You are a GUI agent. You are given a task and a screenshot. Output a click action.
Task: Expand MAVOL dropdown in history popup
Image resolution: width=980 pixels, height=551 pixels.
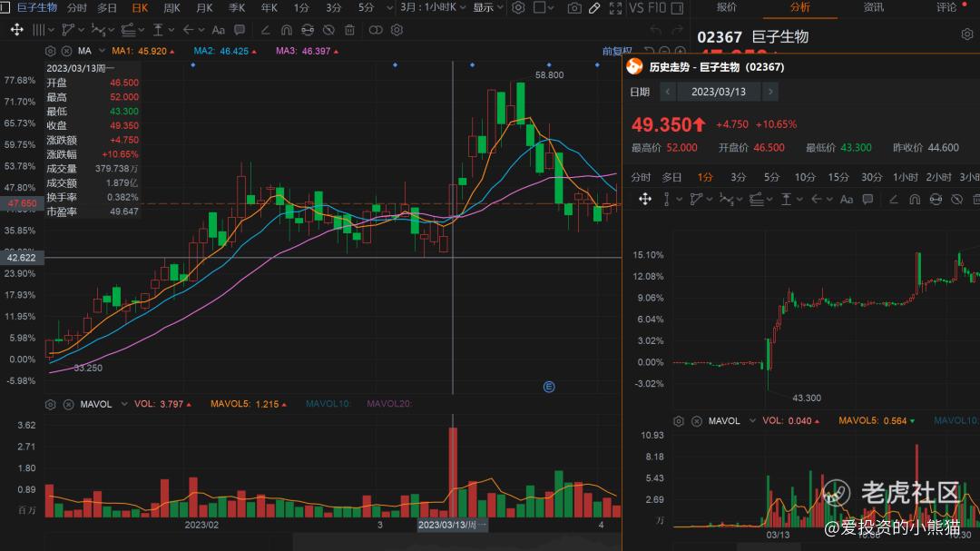(x=752, y=421)
